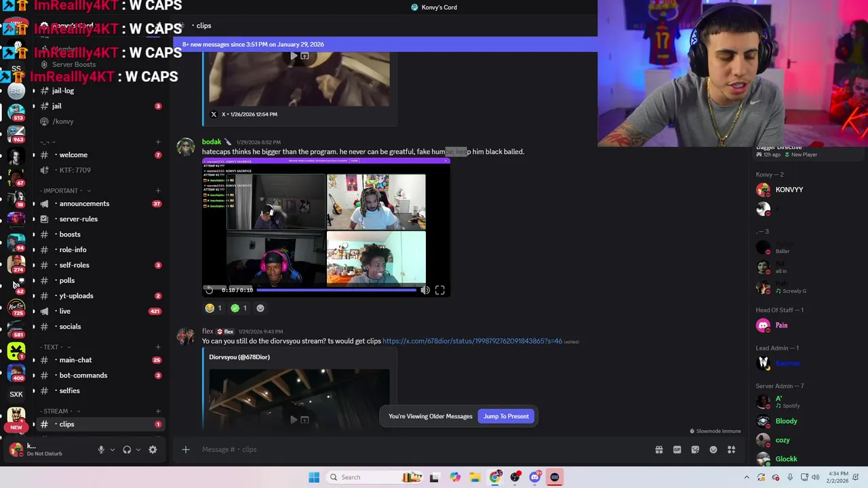
Task: Open the self-roles channel
Action: [x=99, y=265]
